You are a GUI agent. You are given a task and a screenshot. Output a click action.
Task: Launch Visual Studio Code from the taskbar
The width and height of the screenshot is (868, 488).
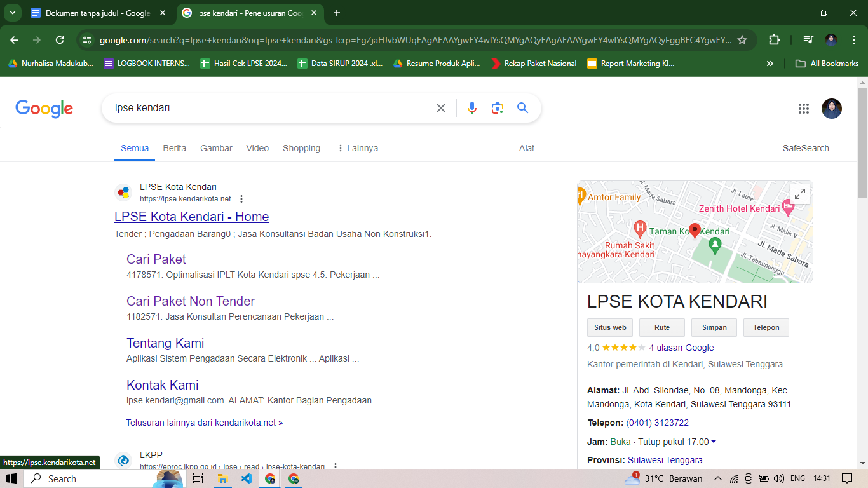coord(247,478)
